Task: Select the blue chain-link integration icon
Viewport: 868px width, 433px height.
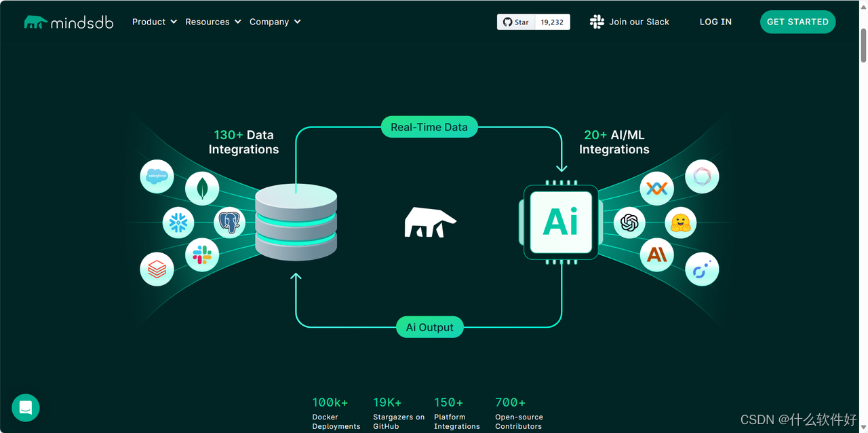Action: (702, 269)
